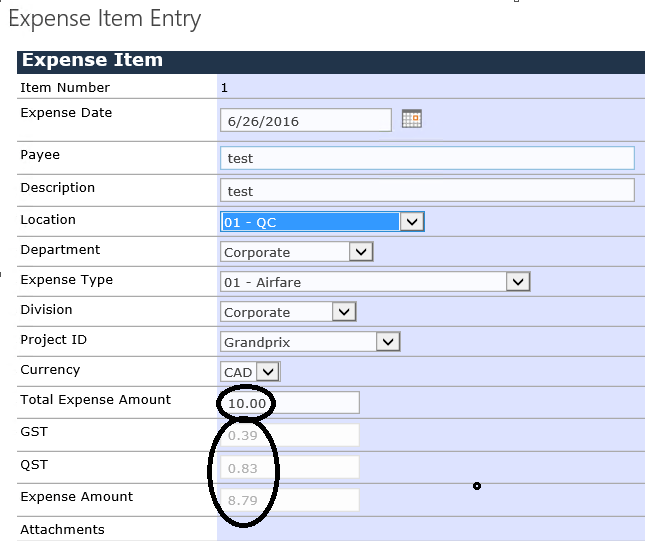Click the Total Expense Amount label
The image size is (645, 541).
[x=95, y=400]
